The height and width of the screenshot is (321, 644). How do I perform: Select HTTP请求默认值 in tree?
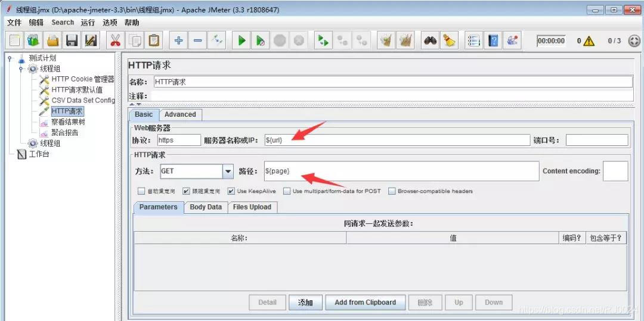(77, 90)
